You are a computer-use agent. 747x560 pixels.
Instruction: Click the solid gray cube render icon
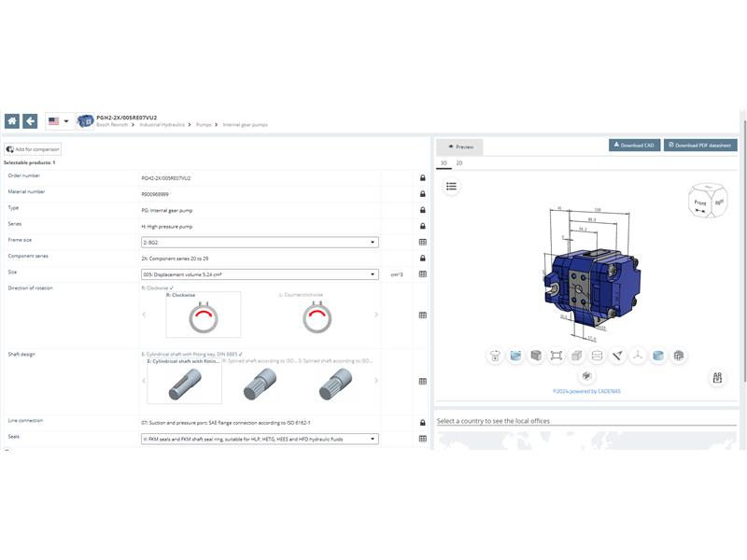536,356
